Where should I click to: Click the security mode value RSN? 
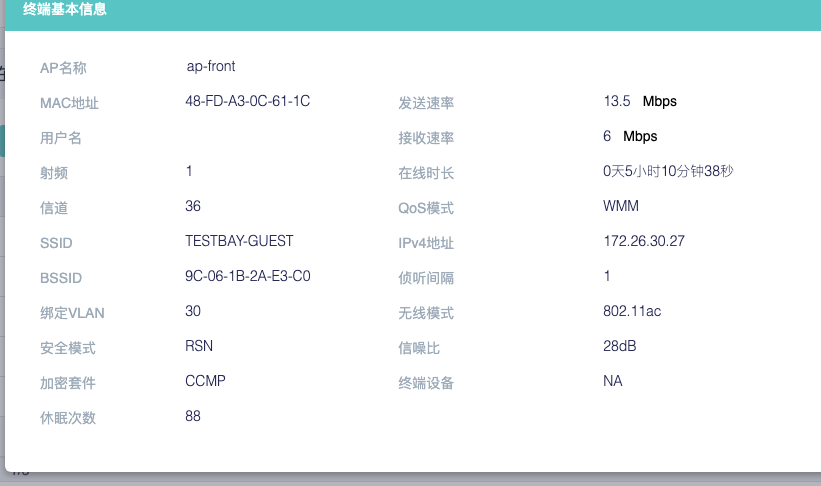coord(199,346)
